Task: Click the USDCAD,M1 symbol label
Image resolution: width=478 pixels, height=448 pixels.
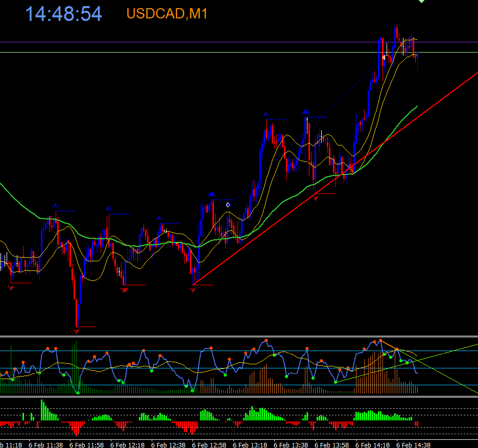Action: coord(167,14)
